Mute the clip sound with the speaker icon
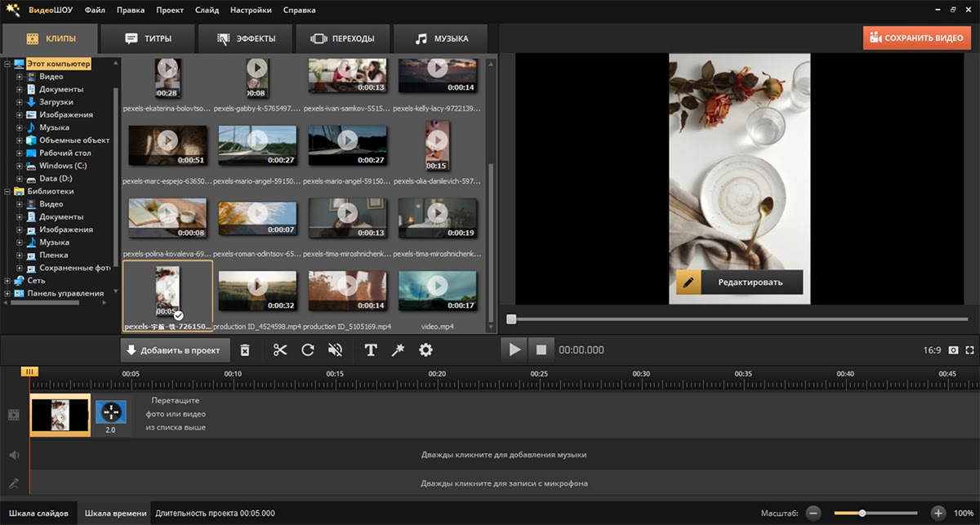This screenshot has height=525, width=980. tap(335, 350)
